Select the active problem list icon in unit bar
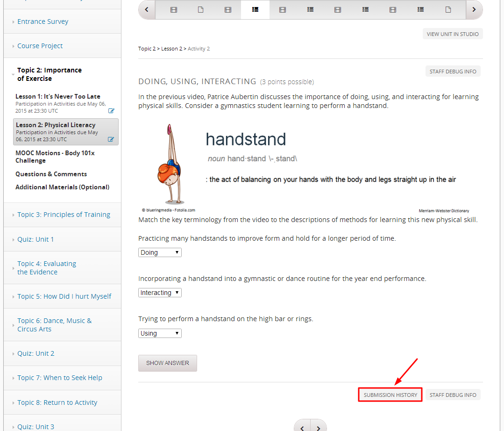This screenshot has height=431, width=504. point(255,10)
